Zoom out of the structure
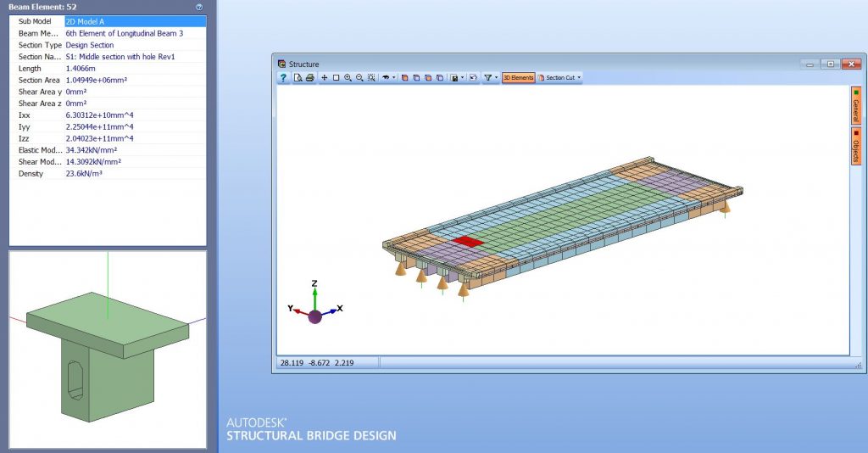Image resolution: width=868 pixels, height=453 pixels. coord(359,77)
